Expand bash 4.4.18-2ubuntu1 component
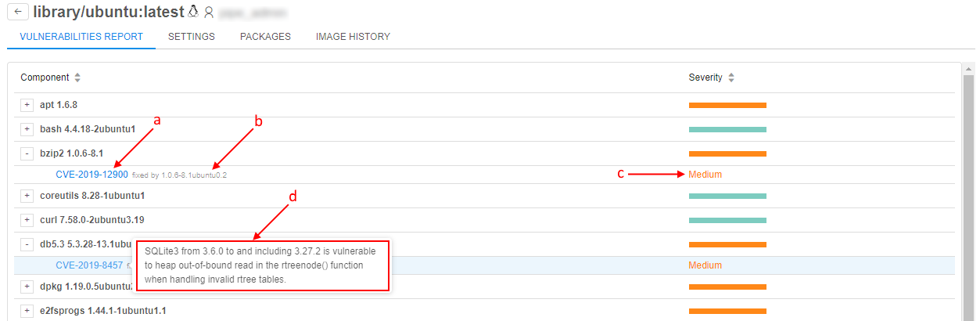 27,129
